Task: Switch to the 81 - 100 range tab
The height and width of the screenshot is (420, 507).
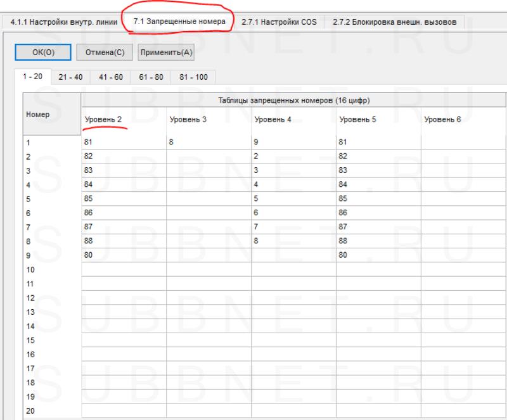Action: 194,77
